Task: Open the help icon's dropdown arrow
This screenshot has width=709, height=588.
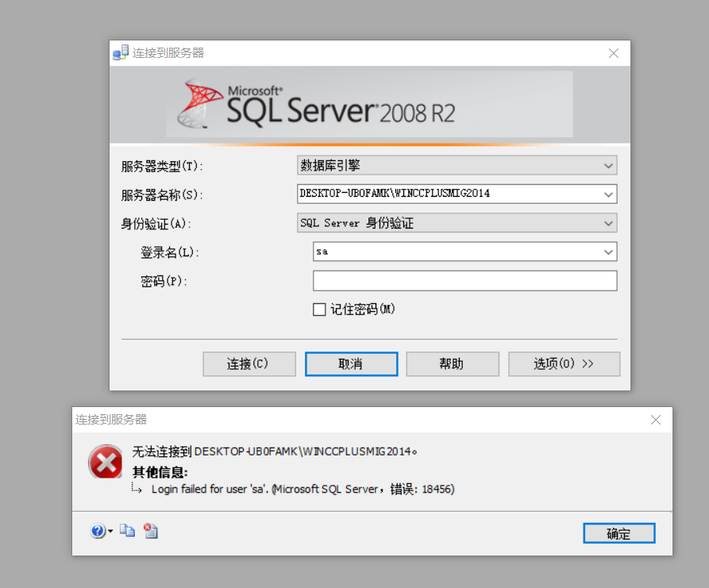Action: pyautogui.click(x=110, y=531)
